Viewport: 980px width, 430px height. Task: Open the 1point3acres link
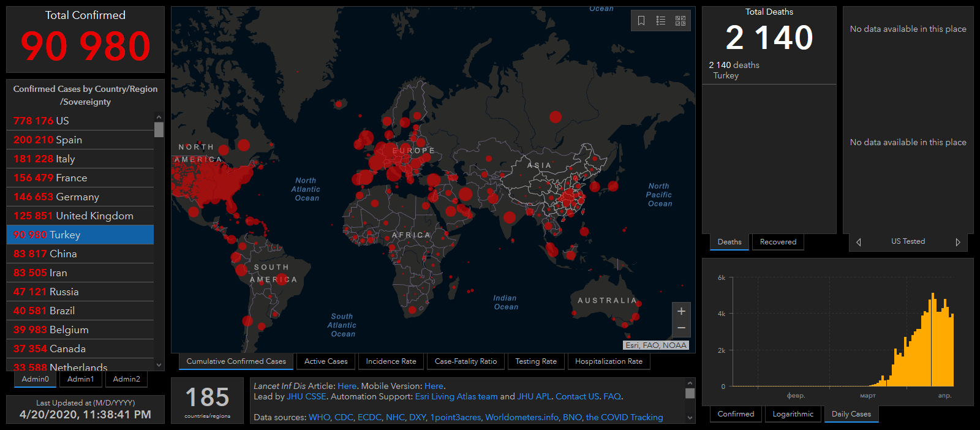click(x=455, y=417)
